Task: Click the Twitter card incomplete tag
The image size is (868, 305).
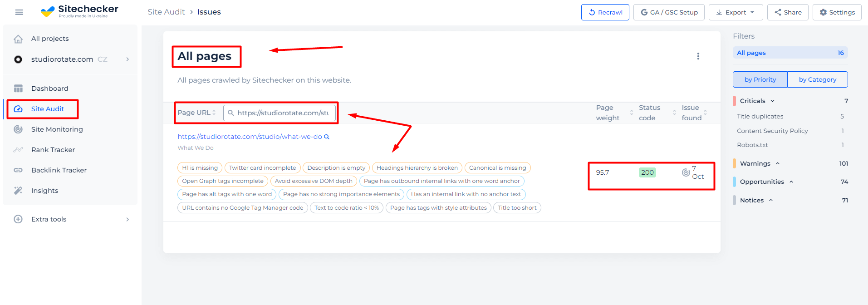Action: (x=263, y=168)
